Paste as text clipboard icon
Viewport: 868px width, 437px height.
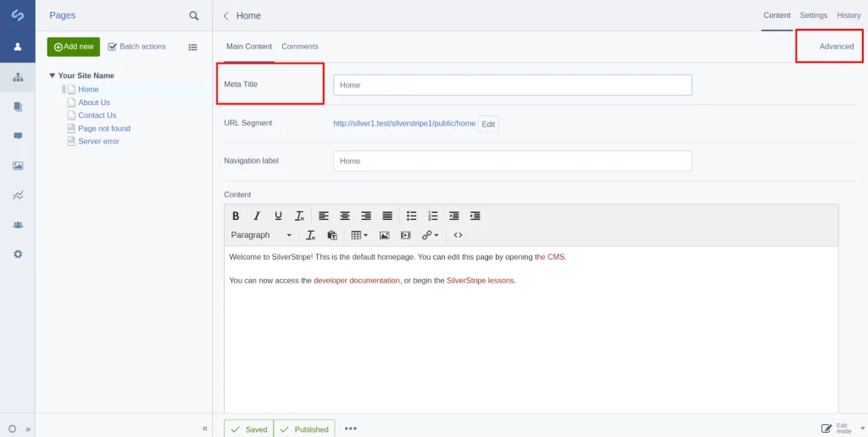coord(332,235)
